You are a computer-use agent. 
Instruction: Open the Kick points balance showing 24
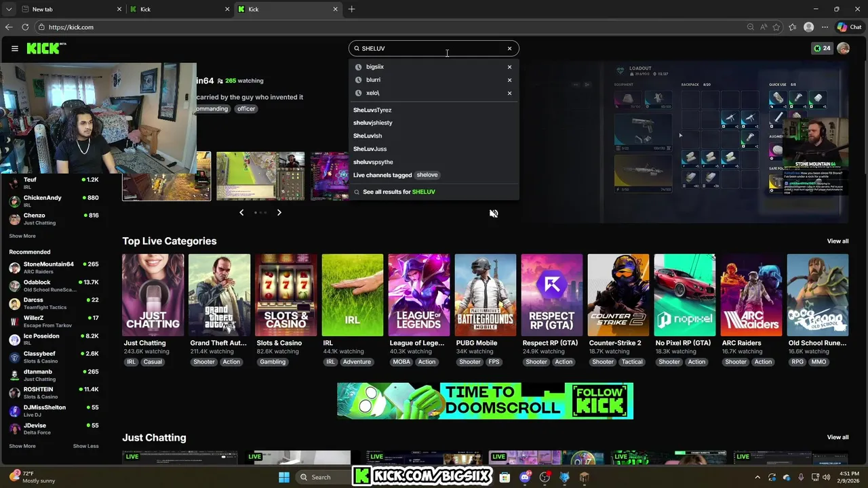point(822,48)
